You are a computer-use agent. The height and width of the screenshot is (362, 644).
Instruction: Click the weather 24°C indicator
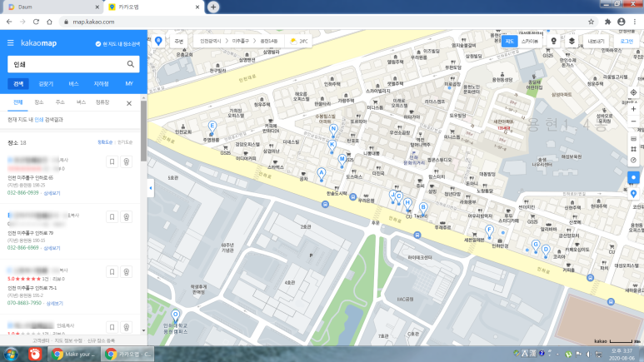click(299, 41)
